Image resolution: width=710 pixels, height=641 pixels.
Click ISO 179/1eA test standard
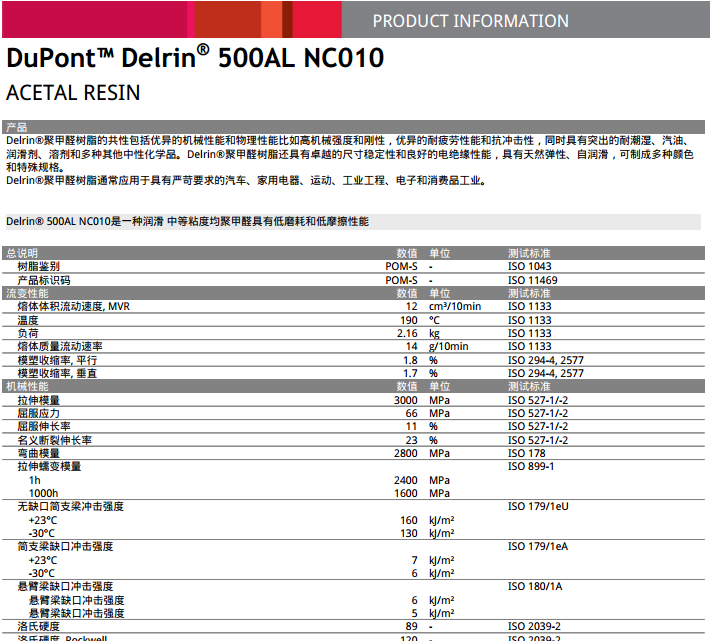[x=537, y=546]
